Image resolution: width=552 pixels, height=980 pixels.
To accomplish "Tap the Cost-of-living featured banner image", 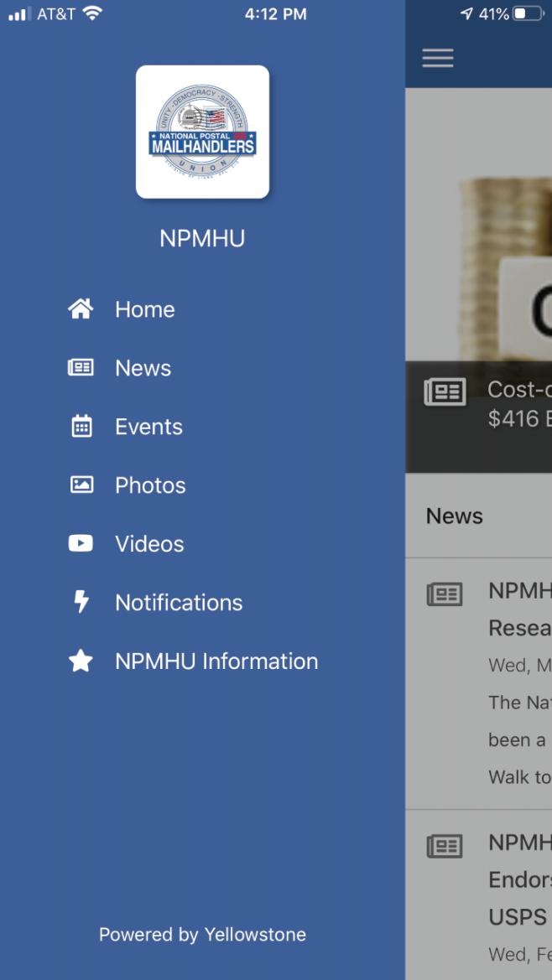I will tap(479, 280).
